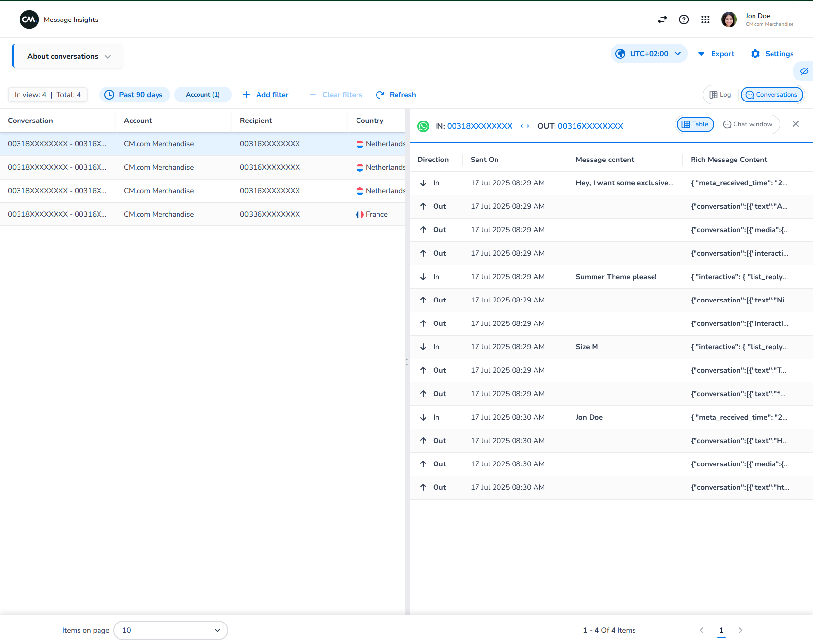The image size is (813, 644).
Task: Switch to the Log view
Action: click(x=720, y=95)
